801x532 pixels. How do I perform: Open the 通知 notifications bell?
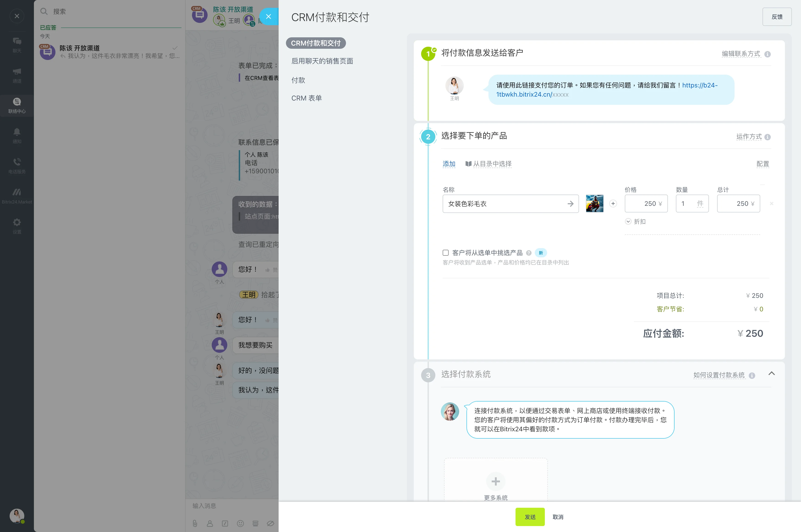coord(17,135)
